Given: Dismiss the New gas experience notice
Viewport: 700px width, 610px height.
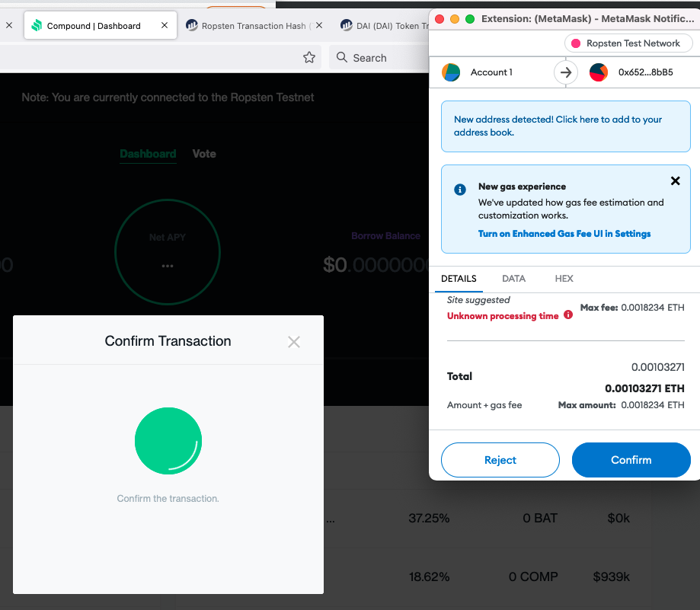Looking at the screenshot, I should pyautogui.click(x=675, y=180).
